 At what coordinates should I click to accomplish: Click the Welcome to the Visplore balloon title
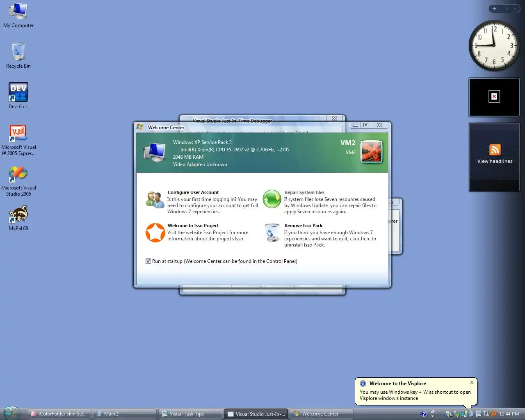(398, 383)
